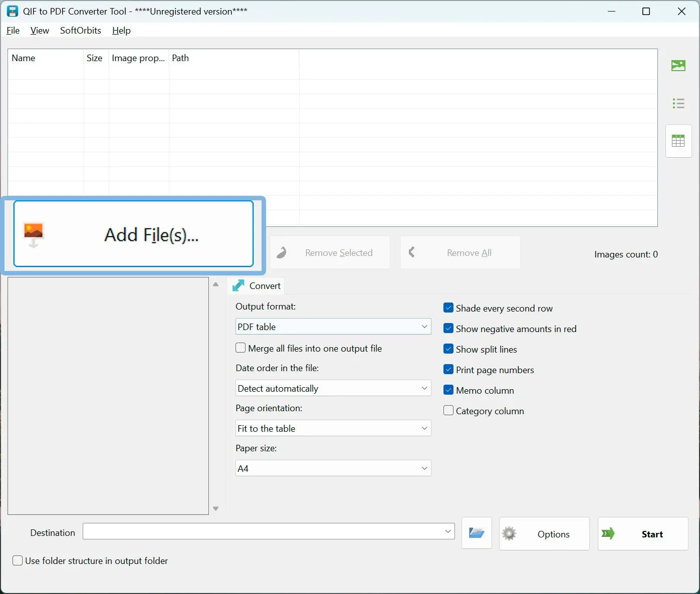Screen dimensions: 700x594
Task: Sort file list by Size column header
Action: (x=96, y=58)
